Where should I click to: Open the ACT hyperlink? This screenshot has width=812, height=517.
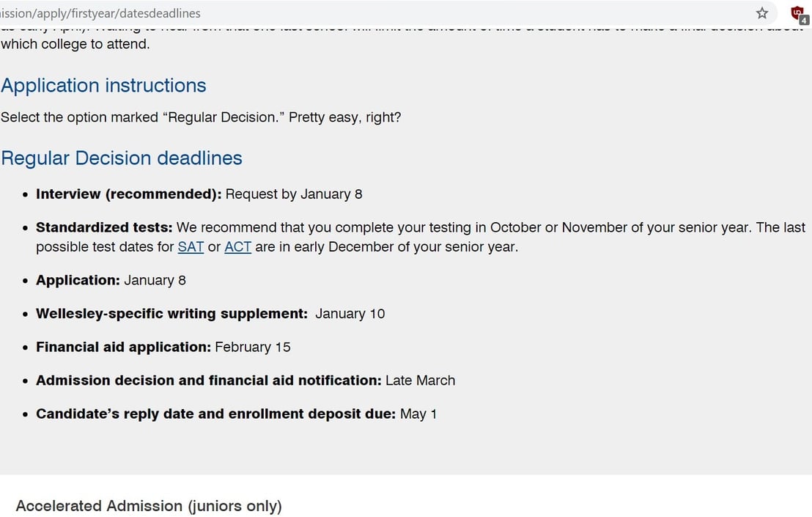pos(237,247)
